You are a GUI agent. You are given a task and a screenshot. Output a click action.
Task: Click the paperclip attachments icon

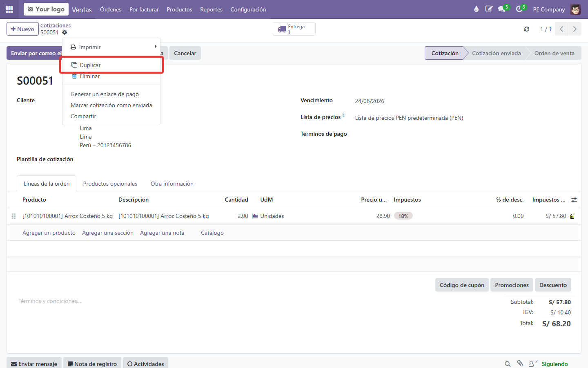click(520, 364)
